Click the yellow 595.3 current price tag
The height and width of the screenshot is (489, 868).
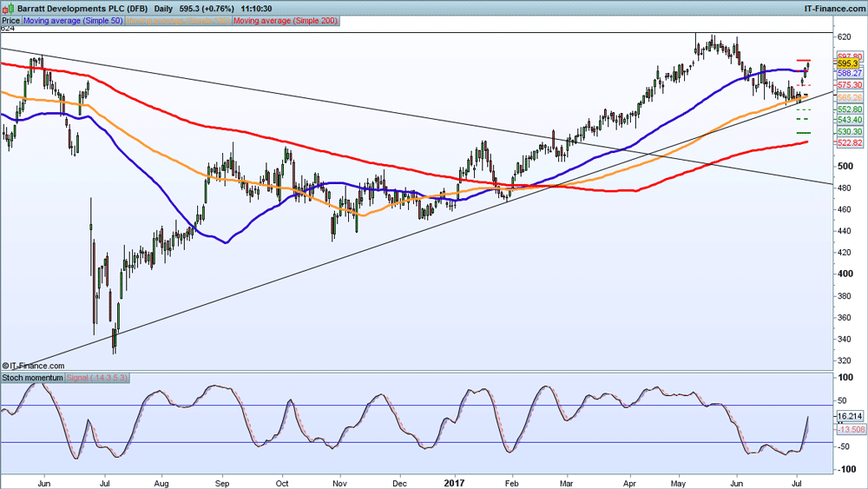click(847, 63)
